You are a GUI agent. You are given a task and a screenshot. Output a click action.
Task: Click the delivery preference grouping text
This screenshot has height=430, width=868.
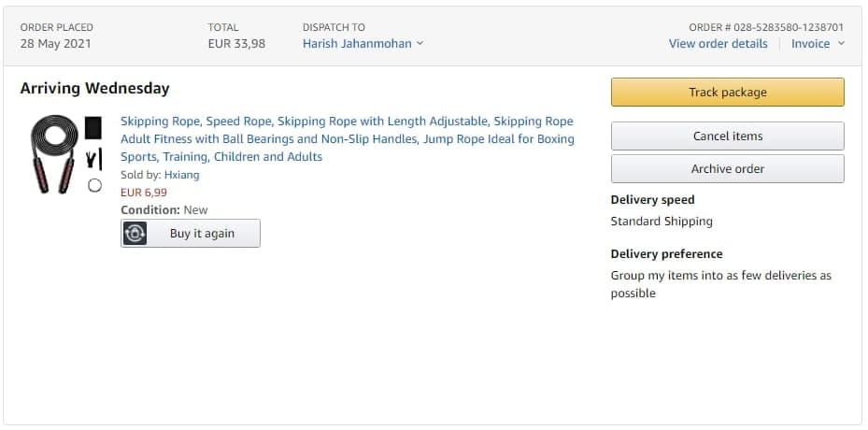(x=720, y=284)
